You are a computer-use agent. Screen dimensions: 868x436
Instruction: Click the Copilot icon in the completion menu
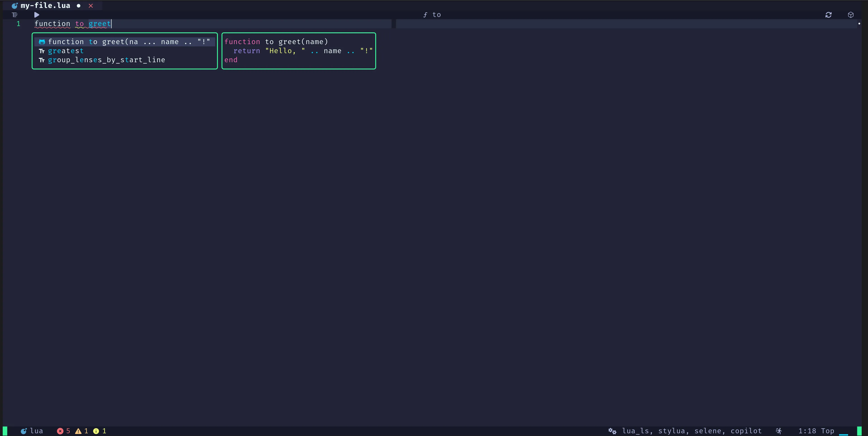coord(42,42)
